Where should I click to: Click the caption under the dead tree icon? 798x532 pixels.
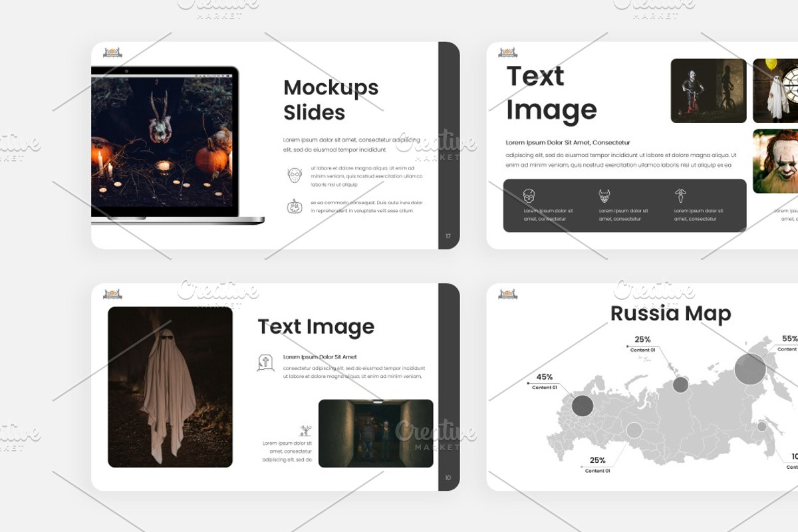click(287, 452)
